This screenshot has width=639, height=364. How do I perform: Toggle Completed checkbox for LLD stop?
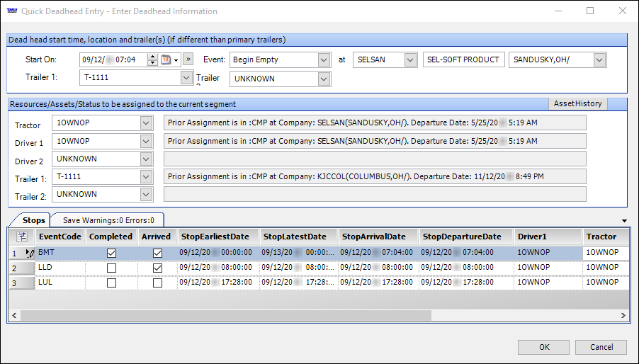coord(111,268)
